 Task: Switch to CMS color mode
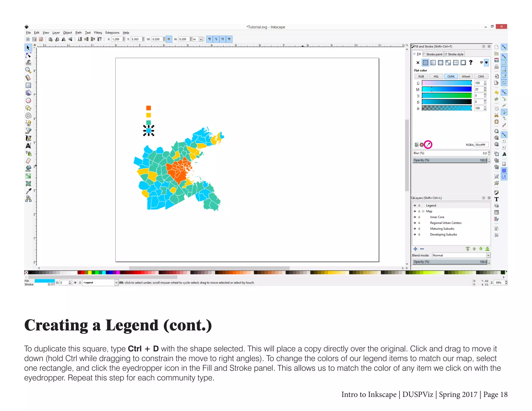tap(481, 77)
